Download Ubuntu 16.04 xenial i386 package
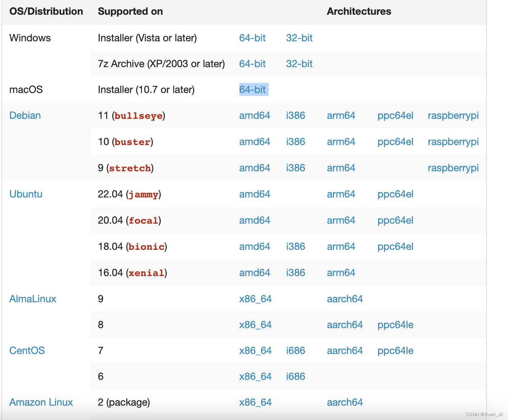Image resolution: width=508 pixels, height=420 pixels. 296,273
